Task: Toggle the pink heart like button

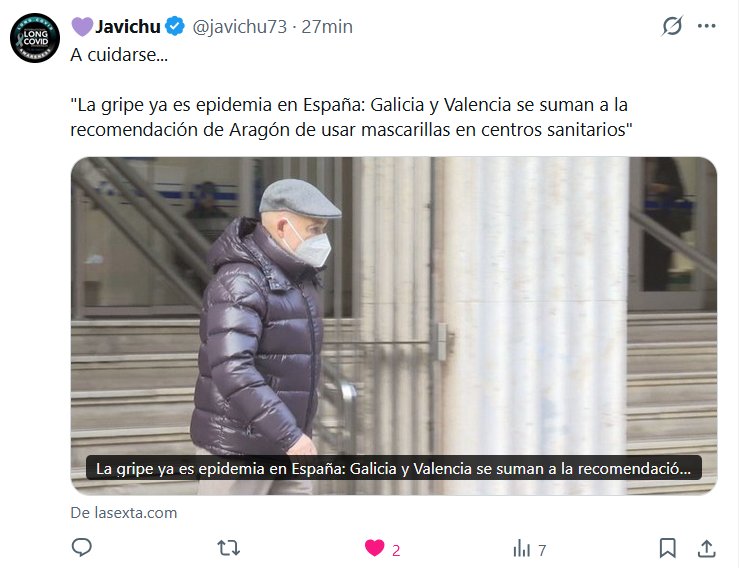Action: (375, 548)
